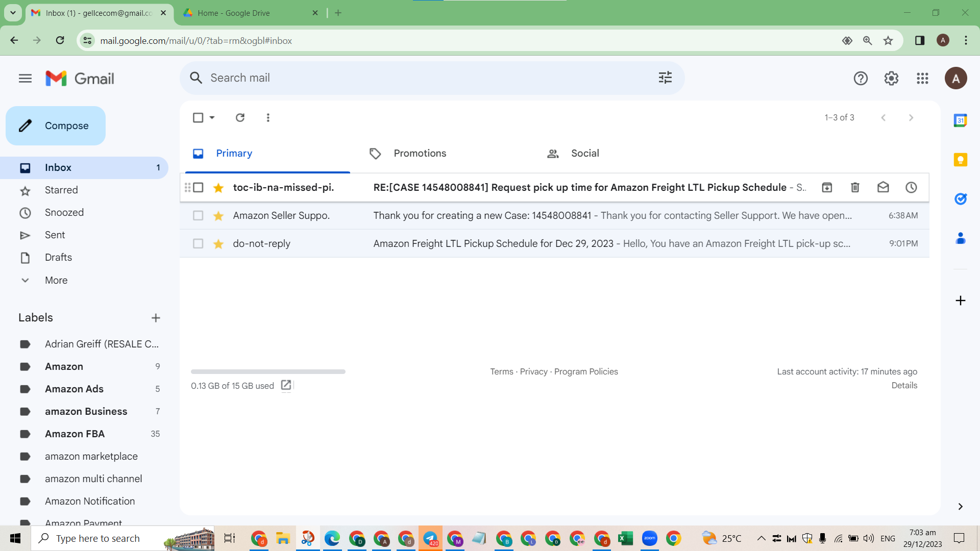Tick the select-all checkbox in toolbar

[198, 117]
